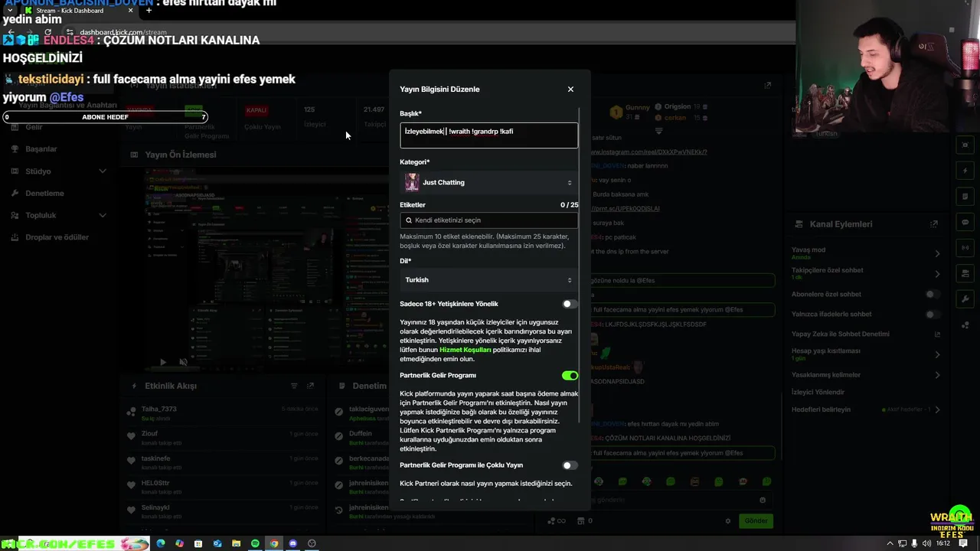Open Microsoft Edge from the taskbar
This screenshot has height=551, width=980.
pyautogui.click(x=161, y=543)
